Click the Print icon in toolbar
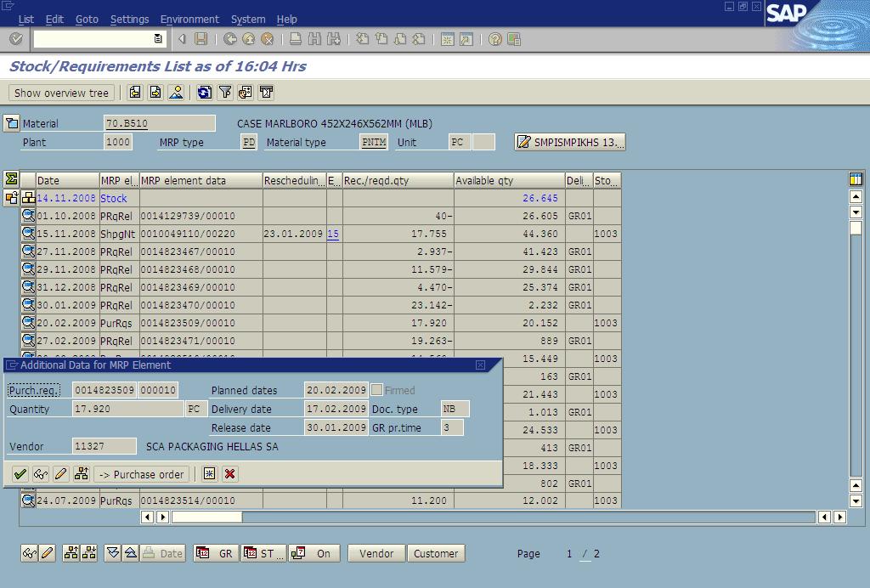Screen dimensions: 870x588 296,39
